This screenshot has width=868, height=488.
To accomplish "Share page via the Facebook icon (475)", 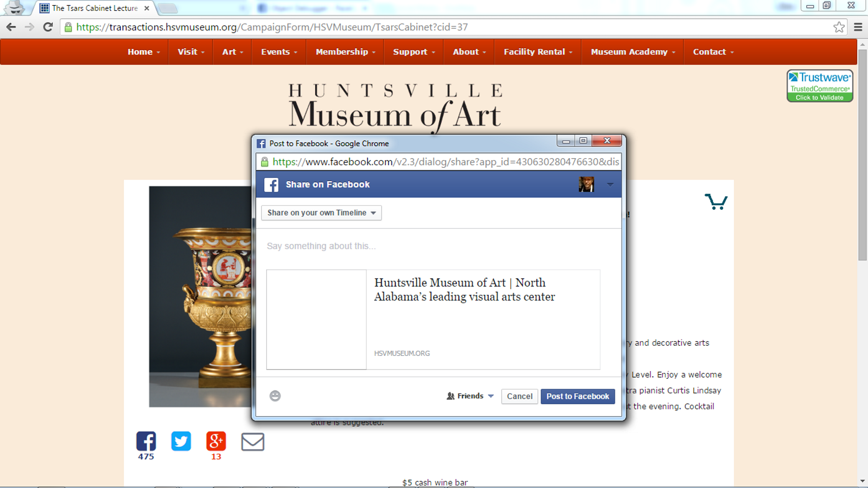I will tap(146, 441).
